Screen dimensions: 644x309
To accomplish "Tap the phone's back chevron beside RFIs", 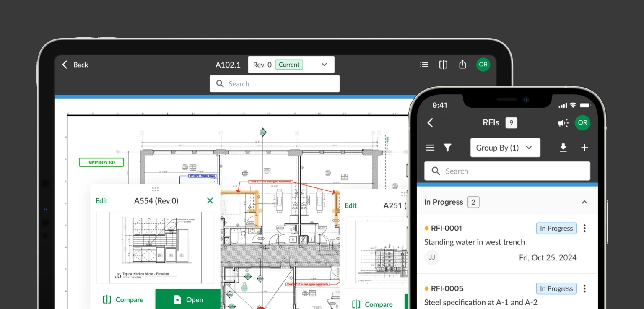I will 430,123.
